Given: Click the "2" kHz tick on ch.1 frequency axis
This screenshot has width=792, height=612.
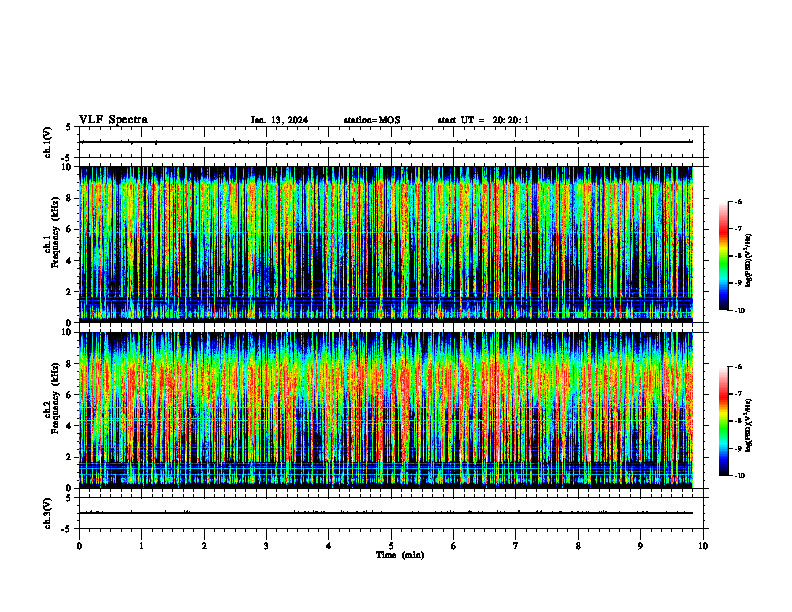Looking at the screenshot, I should coord(70,292).
